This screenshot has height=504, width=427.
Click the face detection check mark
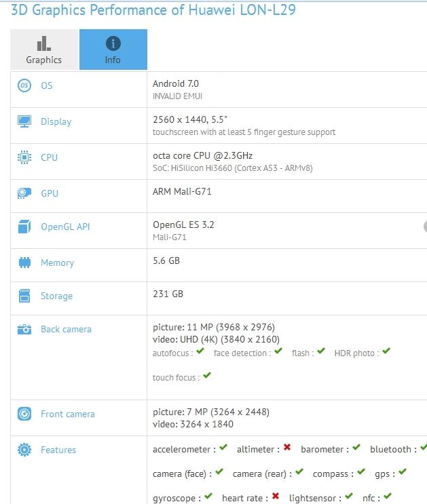click(278, 351)
